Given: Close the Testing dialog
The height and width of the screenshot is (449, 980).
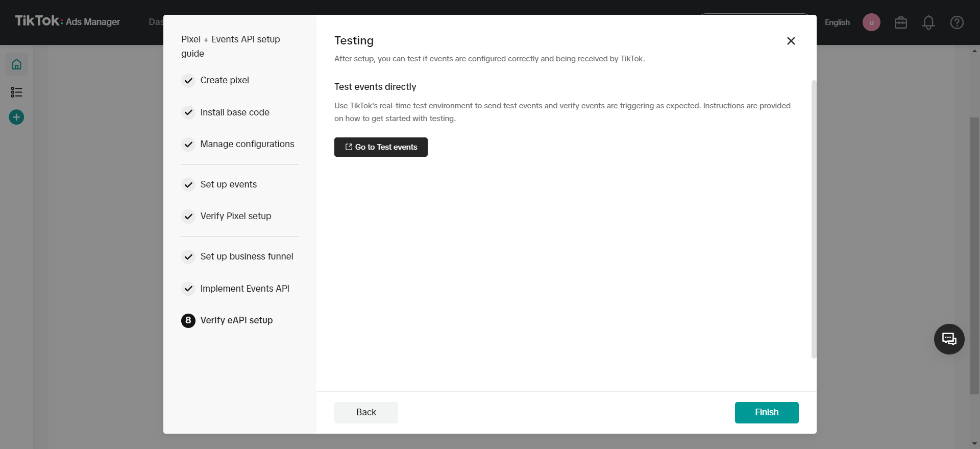Looking at the screenshot, I should pyautogui.click(x=791, y=41).
